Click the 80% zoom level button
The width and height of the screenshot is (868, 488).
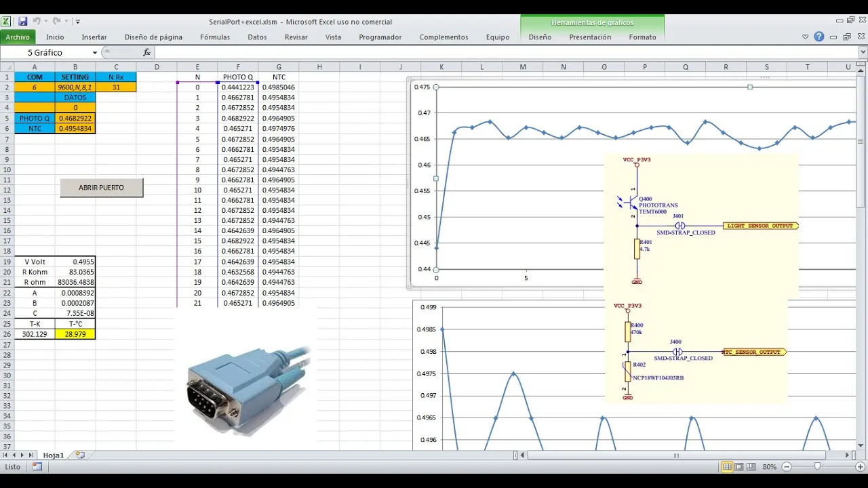[769, 467]
